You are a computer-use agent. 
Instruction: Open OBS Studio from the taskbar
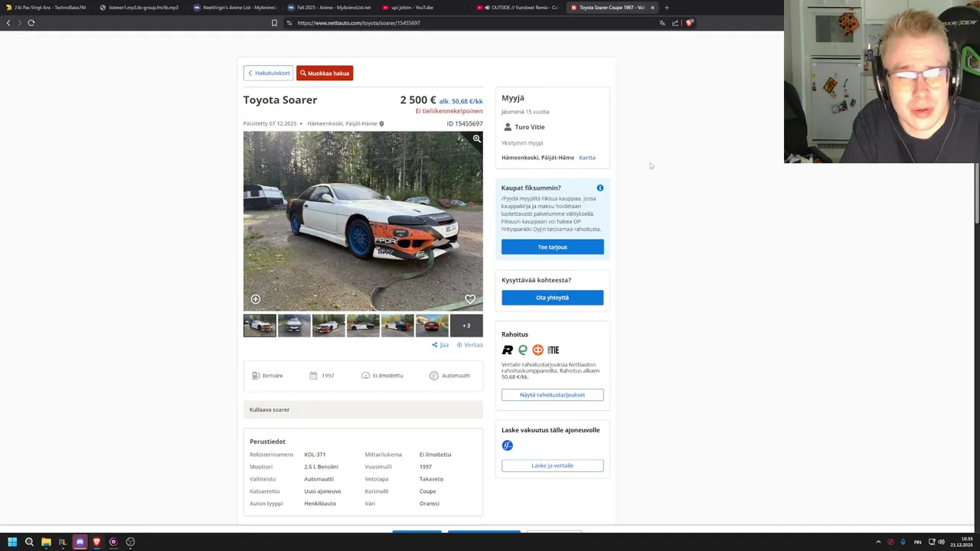point(130,542)
